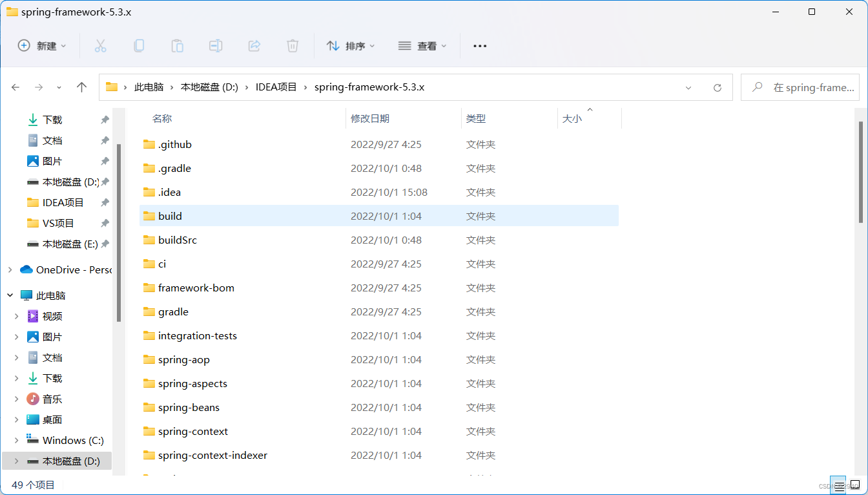Open the three-dot more options menu

(480, 46)
